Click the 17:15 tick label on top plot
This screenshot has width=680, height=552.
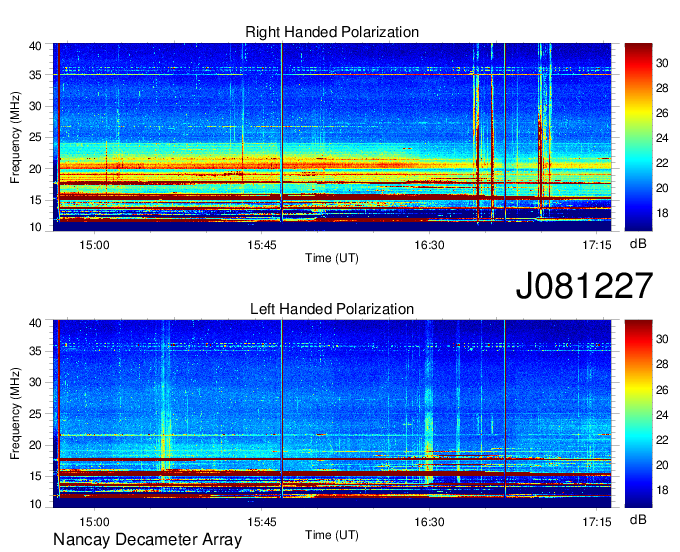pos(597,245)
